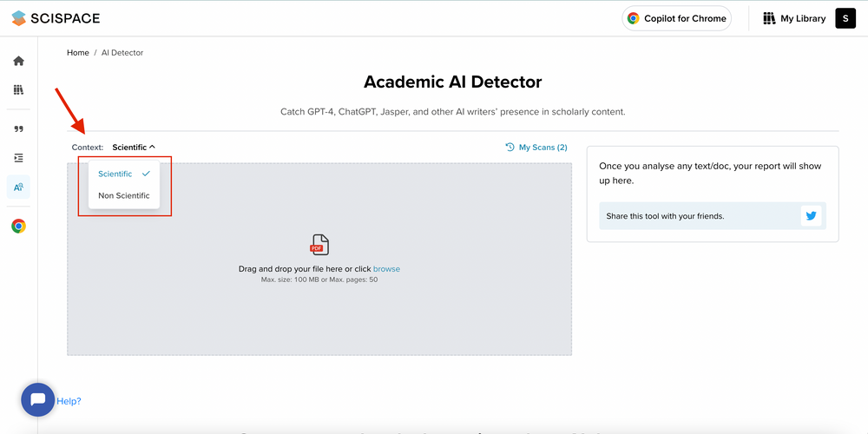Click the SciSpace logo
The width and height of the screenshot is (868, 434).
coord(56,18)
